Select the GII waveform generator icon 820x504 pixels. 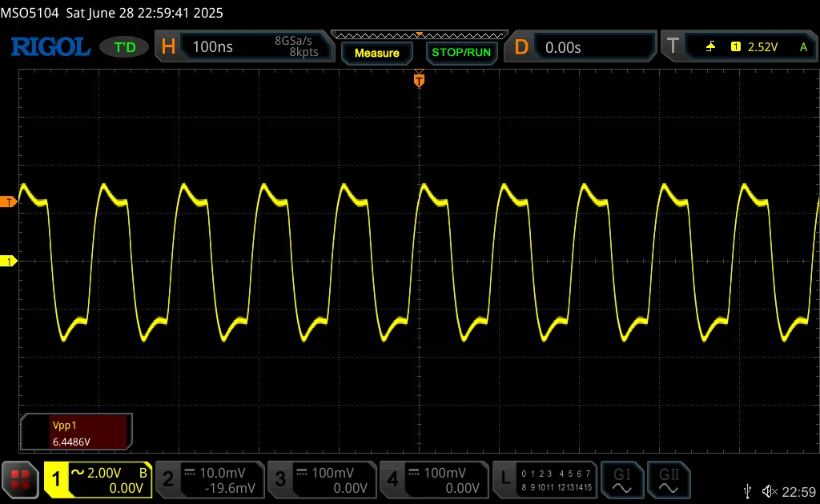669,480
